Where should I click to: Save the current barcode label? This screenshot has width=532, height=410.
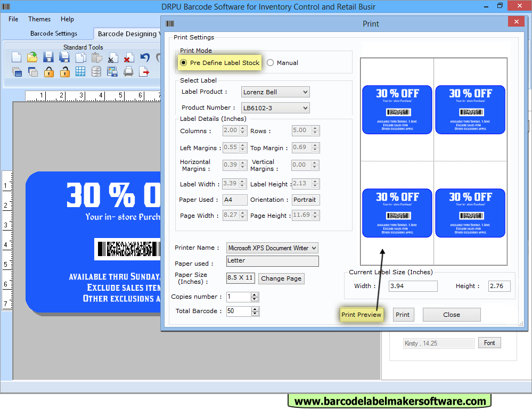coord(47,57)
